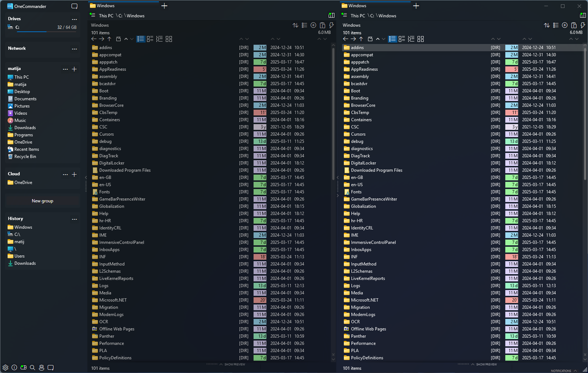Toggle columns layout icon at left pane top-right
This screenshot has height=373, width=588.
click(331, 15)
